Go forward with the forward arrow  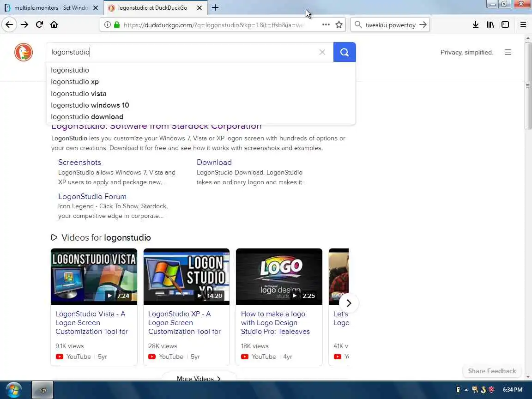coord(24,25)
